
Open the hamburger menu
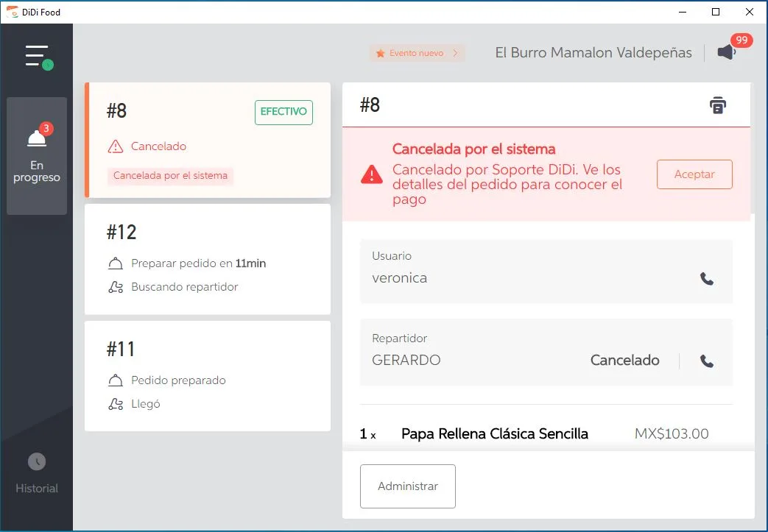35,55
